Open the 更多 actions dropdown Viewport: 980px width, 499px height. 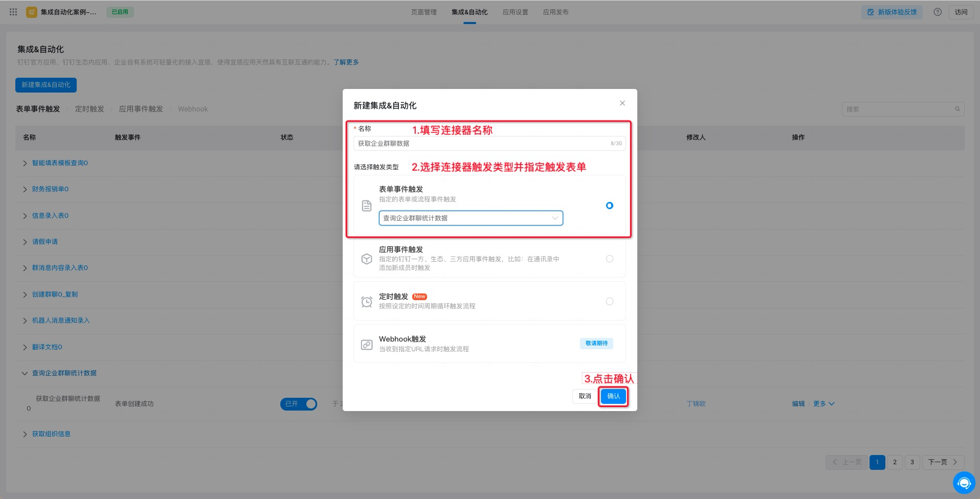823,404
